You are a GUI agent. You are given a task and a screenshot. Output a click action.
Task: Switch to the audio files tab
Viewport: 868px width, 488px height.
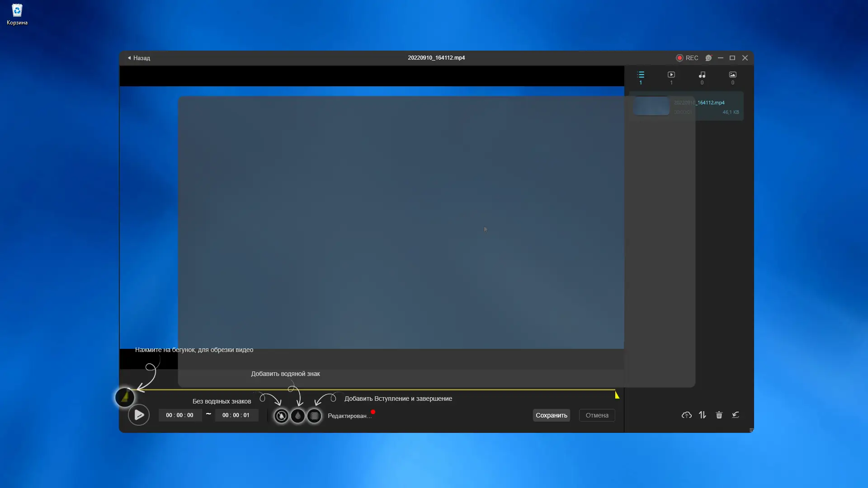(x=702, y=77)
